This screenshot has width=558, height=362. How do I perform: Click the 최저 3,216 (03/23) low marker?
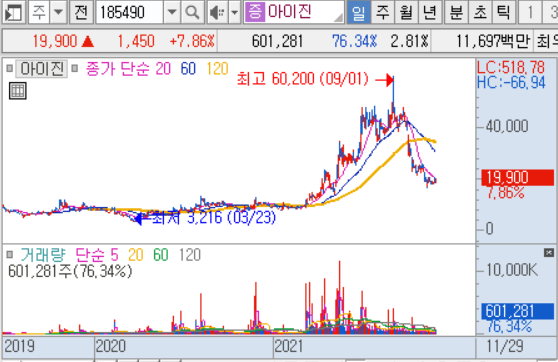point(214,218)
